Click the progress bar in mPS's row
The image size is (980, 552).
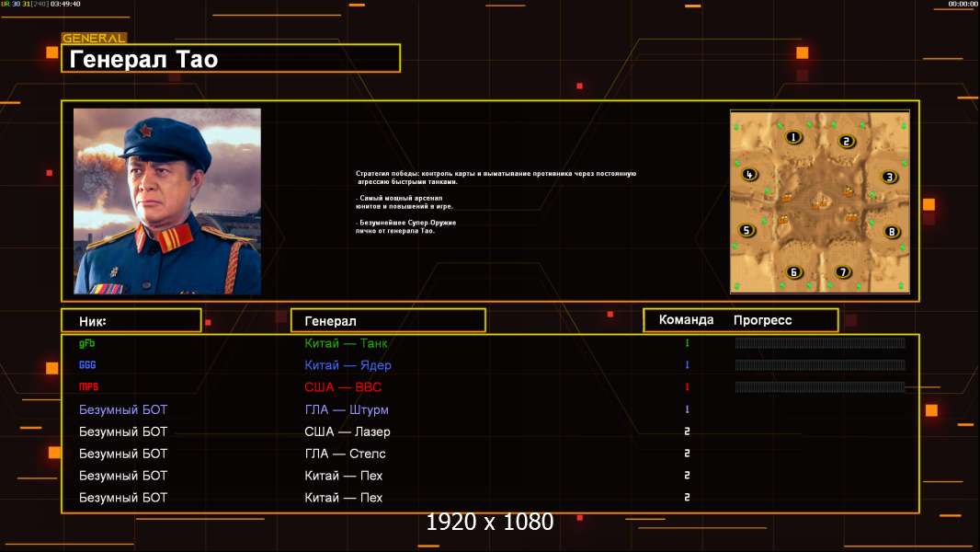click(820, 387)
